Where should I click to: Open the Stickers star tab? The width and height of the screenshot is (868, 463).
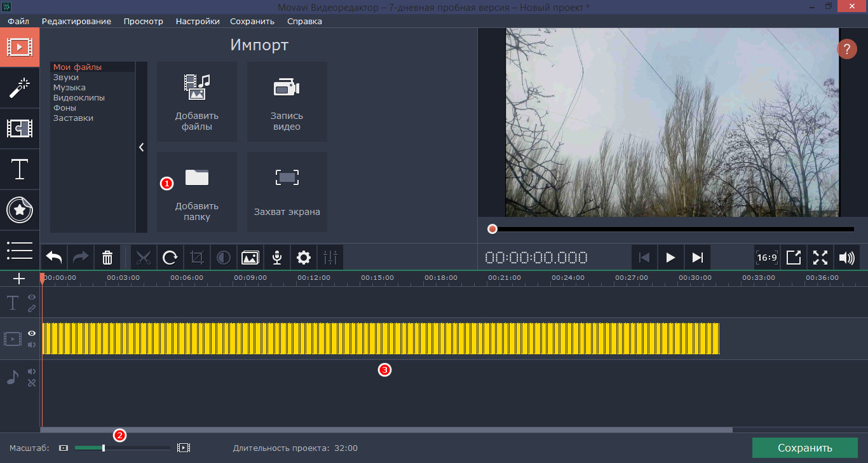(x=20, y=210)
